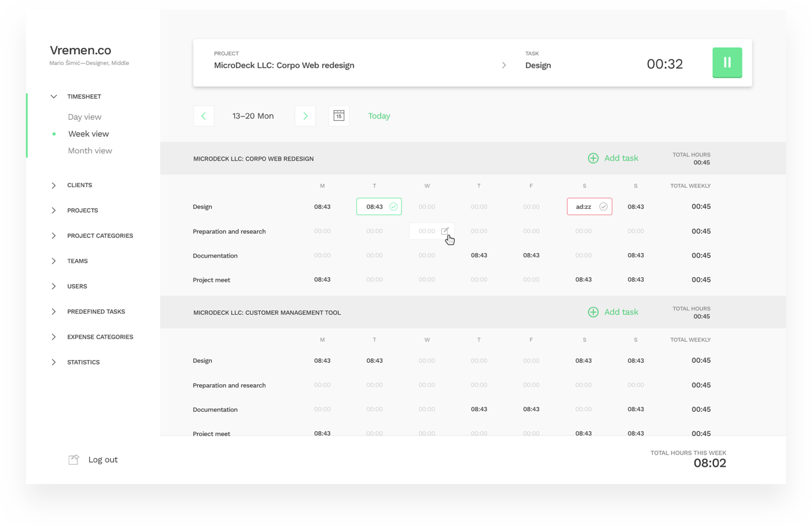This screenshot has width=812, height=526.
Task: Confirm the green 08:43 Tuesday entry checkmark
Action: click(x=393, y=207)
